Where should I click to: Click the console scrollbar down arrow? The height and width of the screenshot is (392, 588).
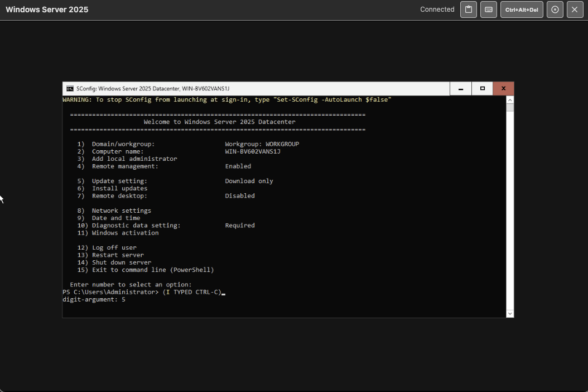coord(510,313)
